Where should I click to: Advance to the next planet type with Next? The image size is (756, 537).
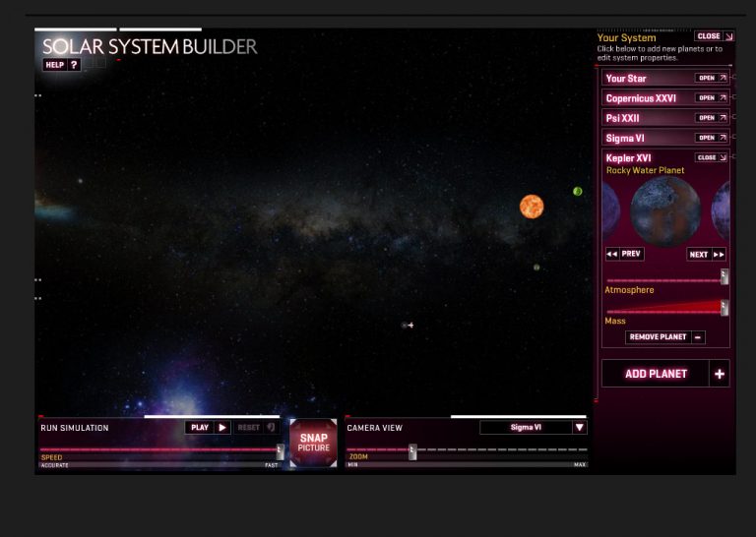tap(707, 254)
